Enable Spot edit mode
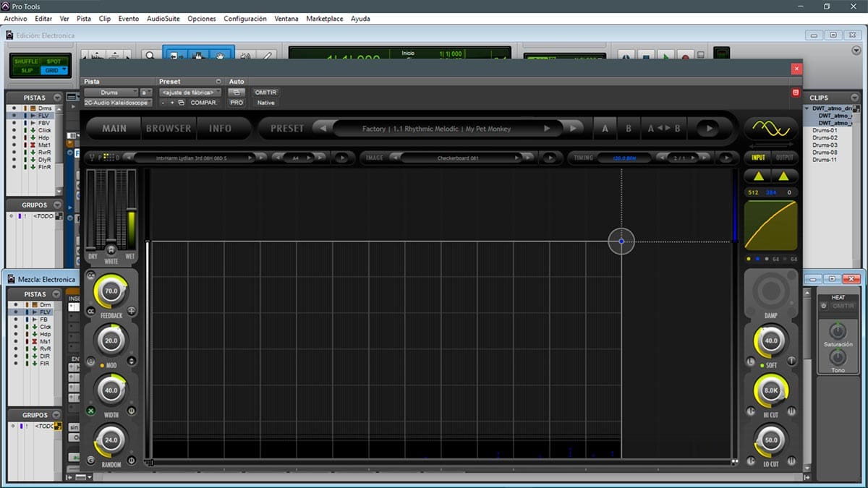Viewport: 868px width, 488px height. tap(53, 61)
